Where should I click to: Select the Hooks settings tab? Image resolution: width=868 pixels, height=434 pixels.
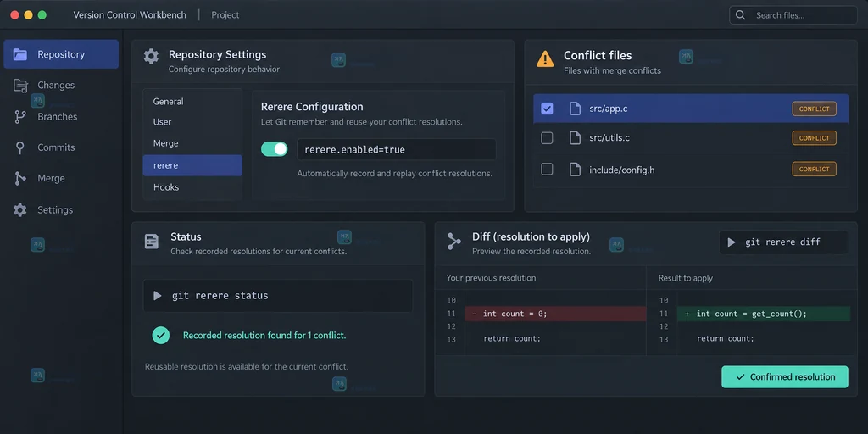[x=192, y=187]
